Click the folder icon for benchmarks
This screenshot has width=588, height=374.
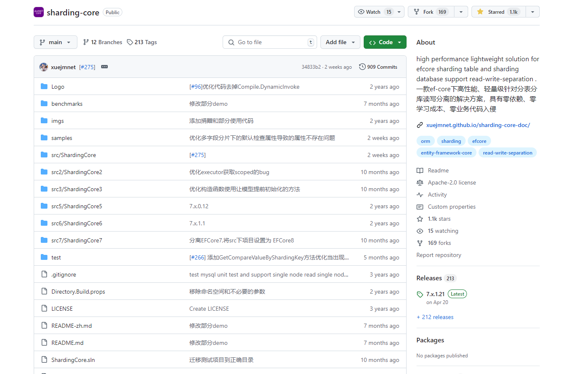click(x=44, y=103)
